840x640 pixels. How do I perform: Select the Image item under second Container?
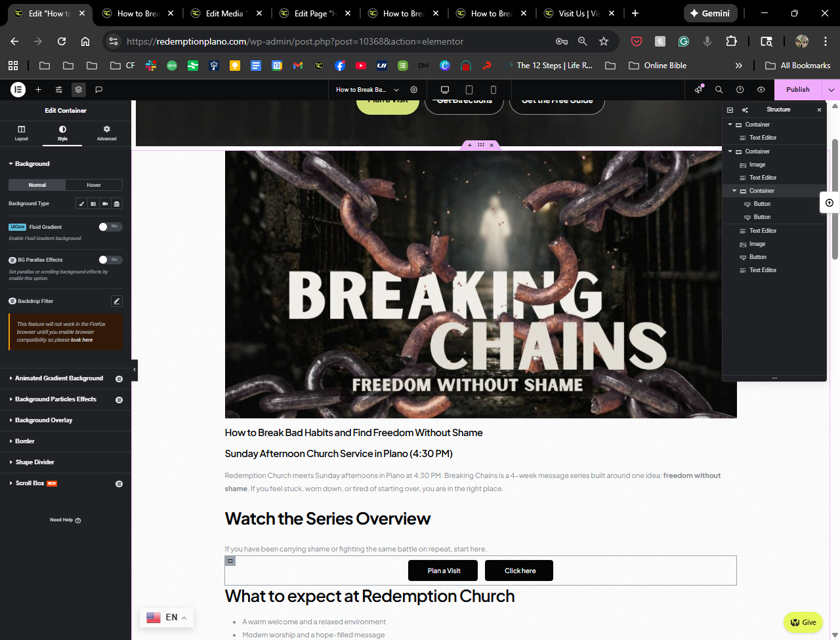point(757,165)
